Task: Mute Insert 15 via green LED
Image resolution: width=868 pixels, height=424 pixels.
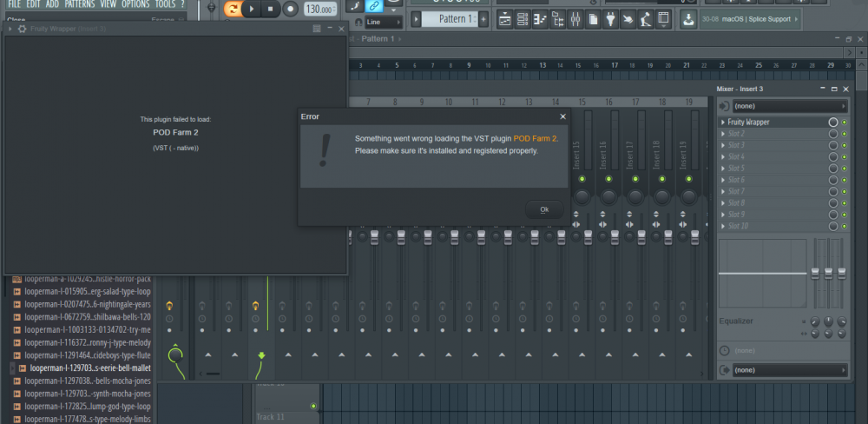Action: 582,179
